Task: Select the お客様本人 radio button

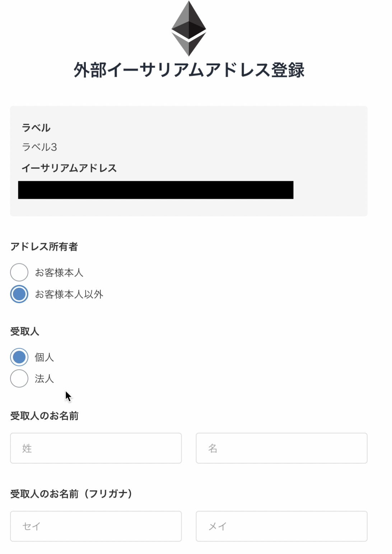Action: [19, 272]
